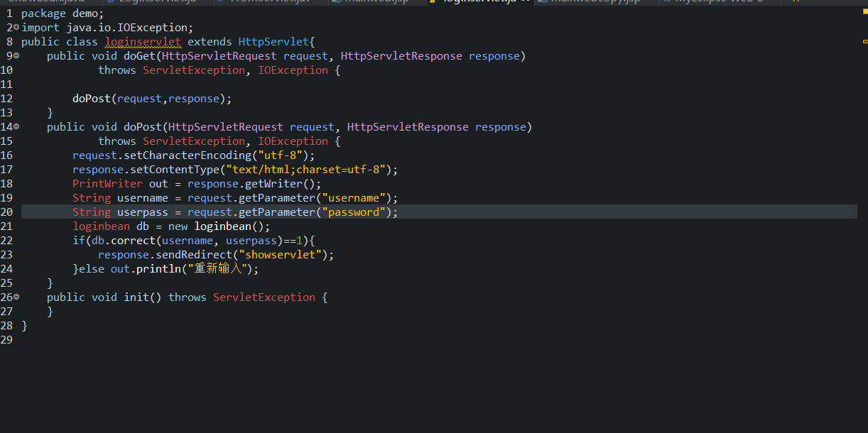Click the 'else' keyword on line 24

point(92,269)
